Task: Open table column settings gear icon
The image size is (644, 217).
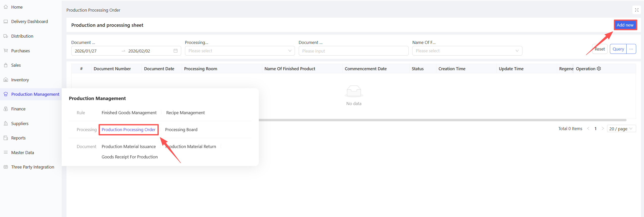Action: point(599,69)
